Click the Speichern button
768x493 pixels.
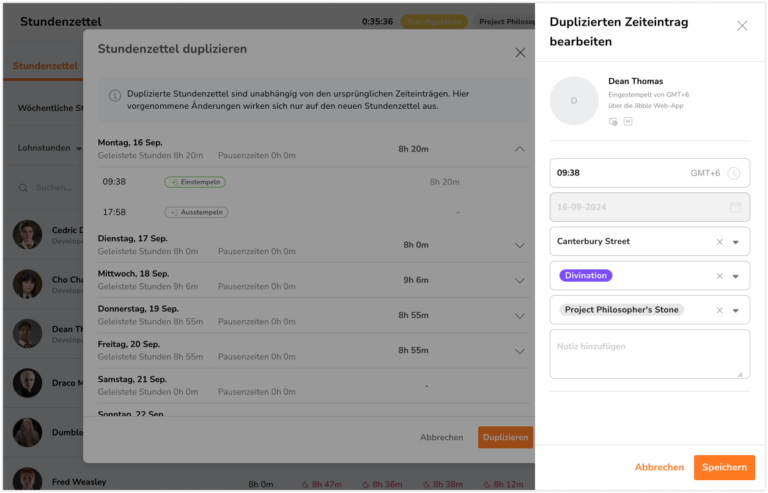724,467
